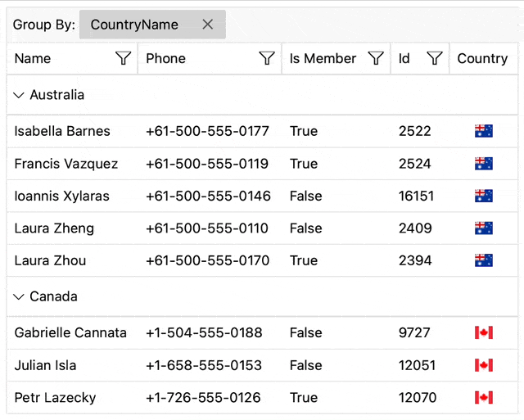This screenshot has width=524, height=420.
Task: Collapse the Australia group
Action: [x=18, y=95]
